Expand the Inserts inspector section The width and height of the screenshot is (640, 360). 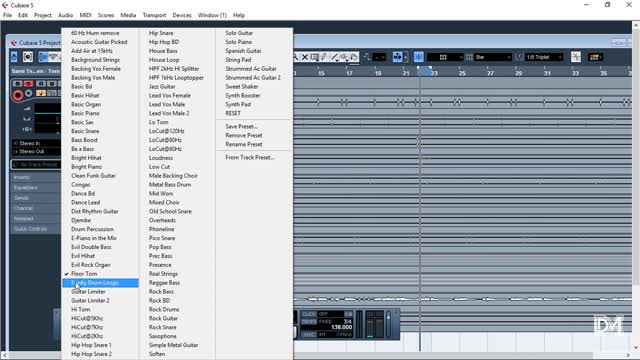pos(36,178)
